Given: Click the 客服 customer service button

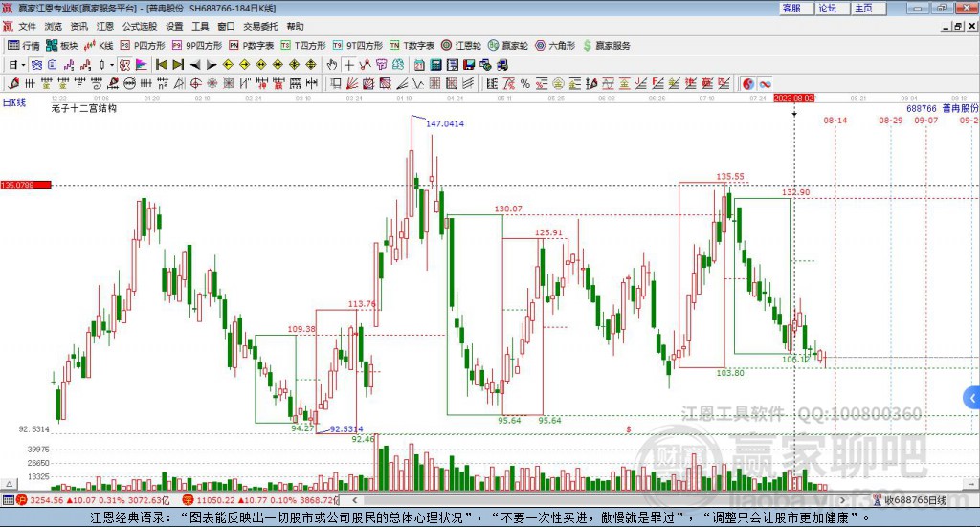Looking at the screenshot, I should (796, 8).
